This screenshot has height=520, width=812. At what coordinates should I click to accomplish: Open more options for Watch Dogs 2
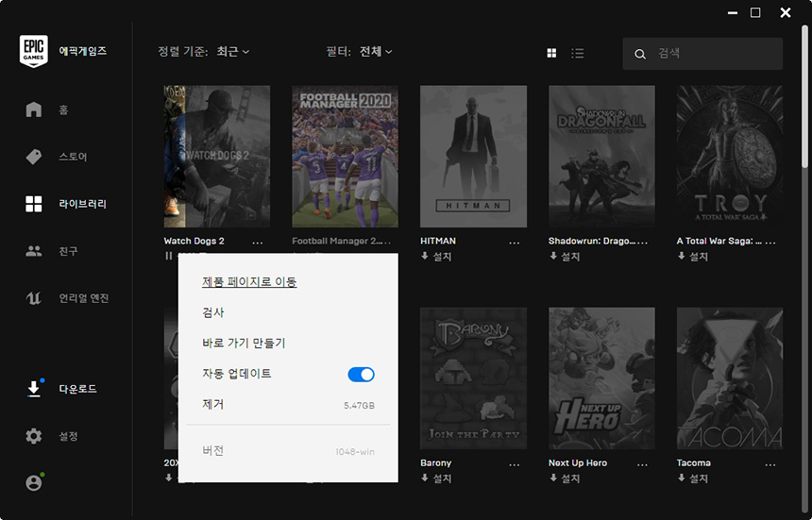(258, 243)
